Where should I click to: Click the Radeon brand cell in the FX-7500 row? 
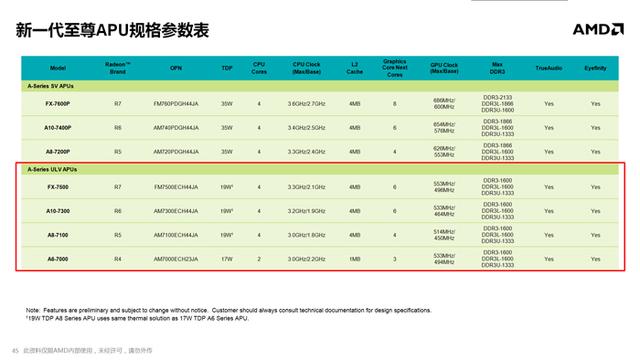(118, 187)
